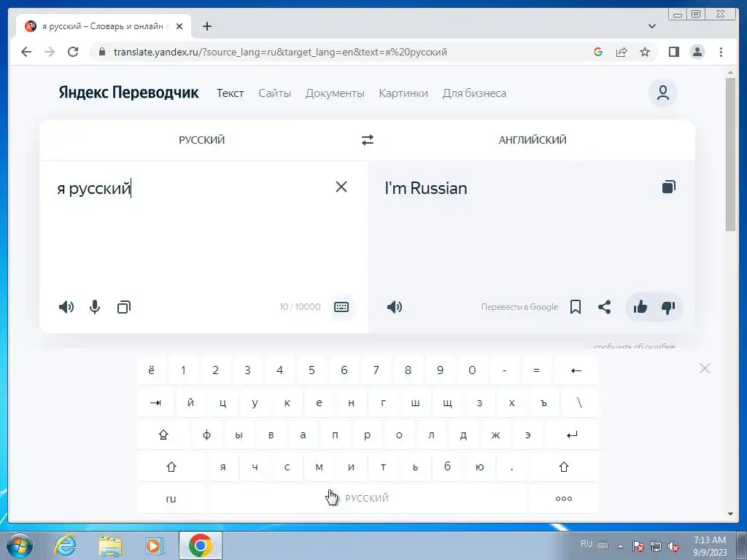Bookmark this translation

(x=576, y=307)
